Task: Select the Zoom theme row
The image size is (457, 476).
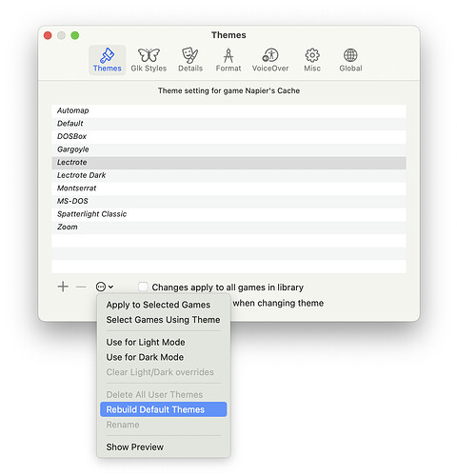Action: [228, 228]
